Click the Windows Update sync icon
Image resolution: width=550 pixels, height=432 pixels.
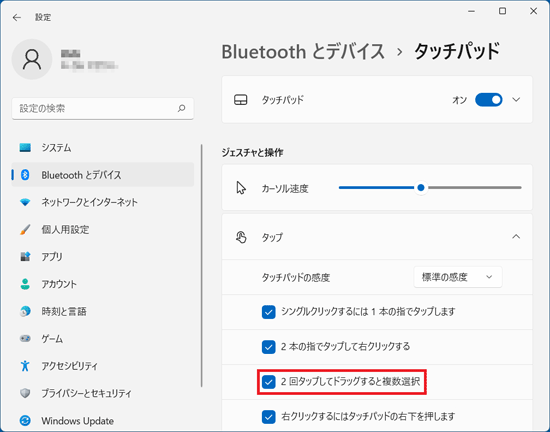pyautogui.click(x=25, y=420)
